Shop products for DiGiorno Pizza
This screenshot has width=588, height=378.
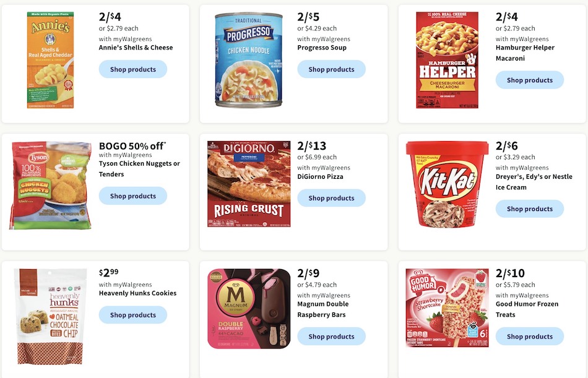(x=331, y=198)
